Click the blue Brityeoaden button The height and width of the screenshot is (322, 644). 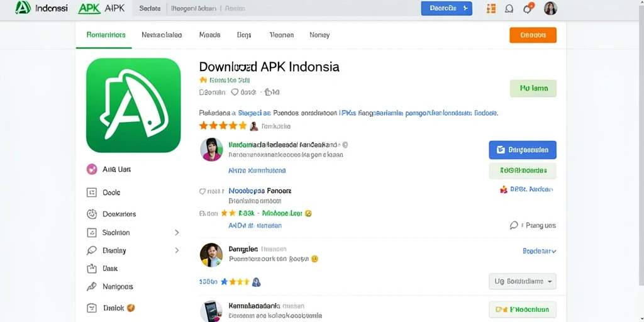523,150
